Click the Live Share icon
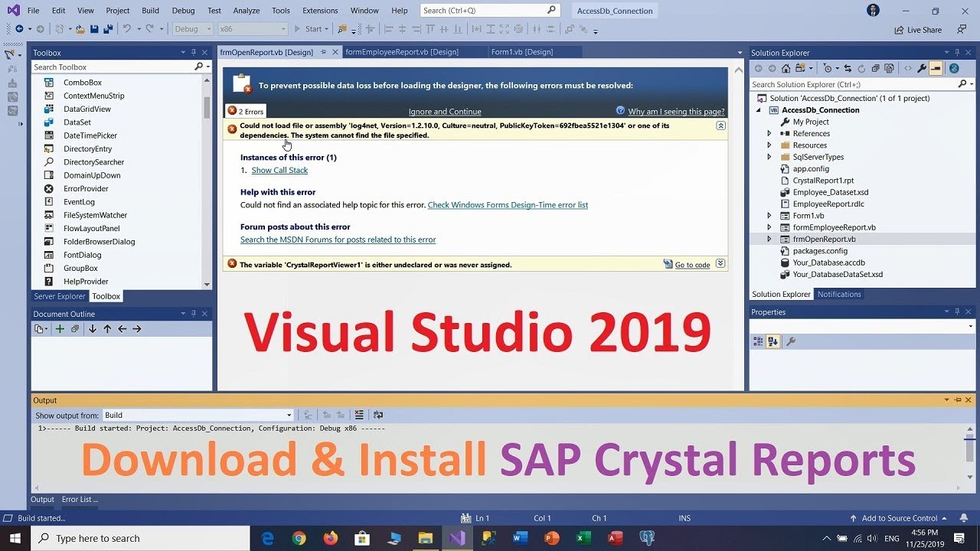Viewport: 980px width, 551px height. click(900, 30)
